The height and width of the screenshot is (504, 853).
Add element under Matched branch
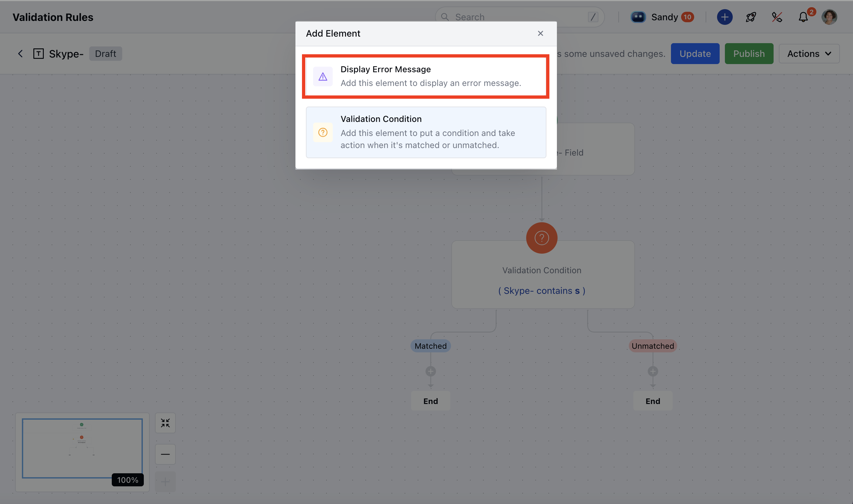point(430,371)
